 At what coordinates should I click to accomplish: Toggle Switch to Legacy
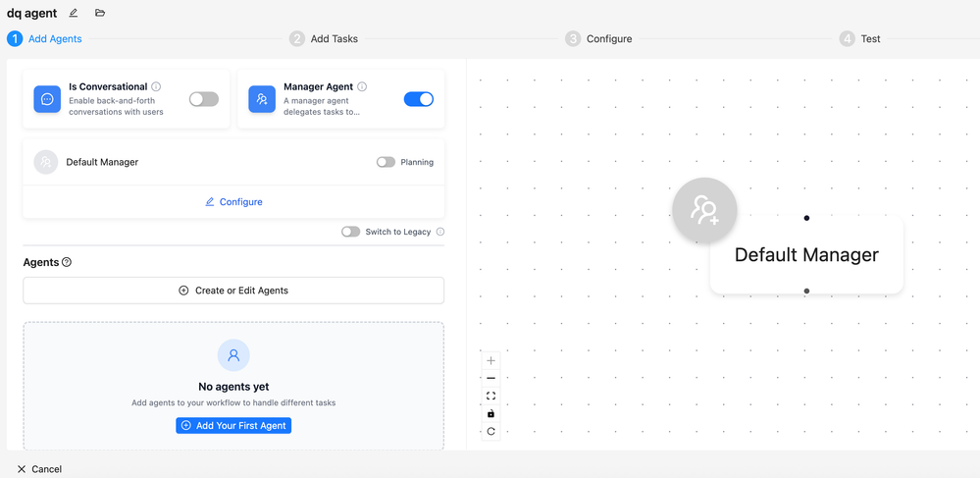tap(350, 232)
